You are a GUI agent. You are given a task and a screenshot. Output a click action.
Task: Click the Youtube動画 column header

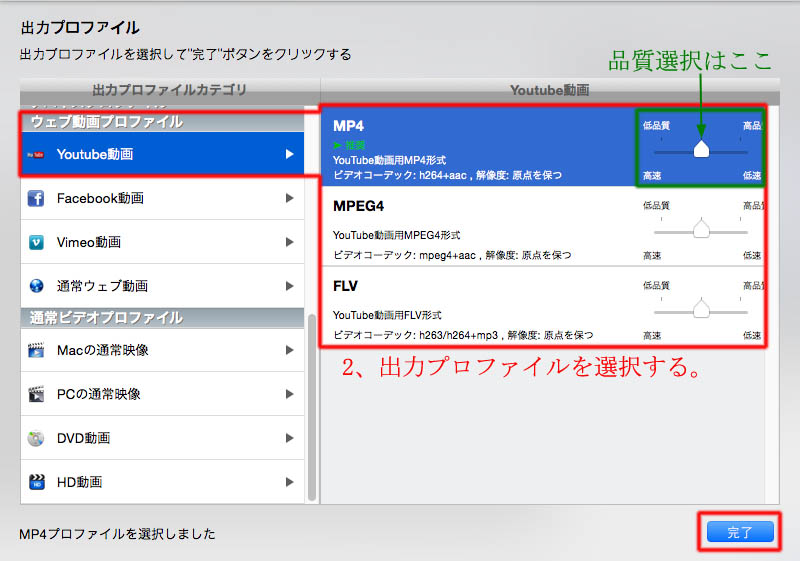point(549,90)
